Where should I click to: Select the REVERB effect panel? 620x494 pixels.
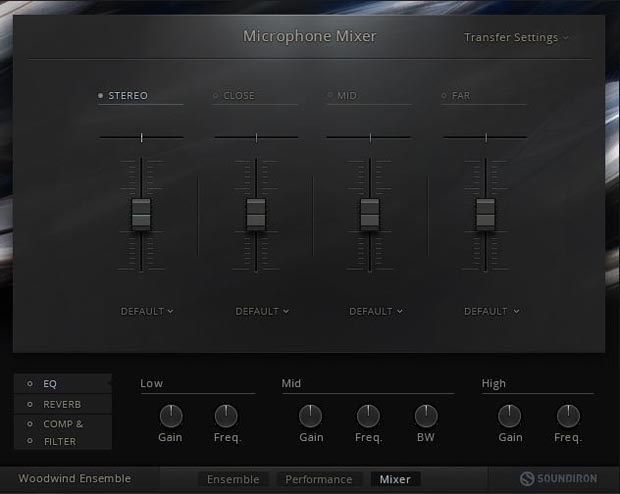pyautogui.click(x=63, y=404)
